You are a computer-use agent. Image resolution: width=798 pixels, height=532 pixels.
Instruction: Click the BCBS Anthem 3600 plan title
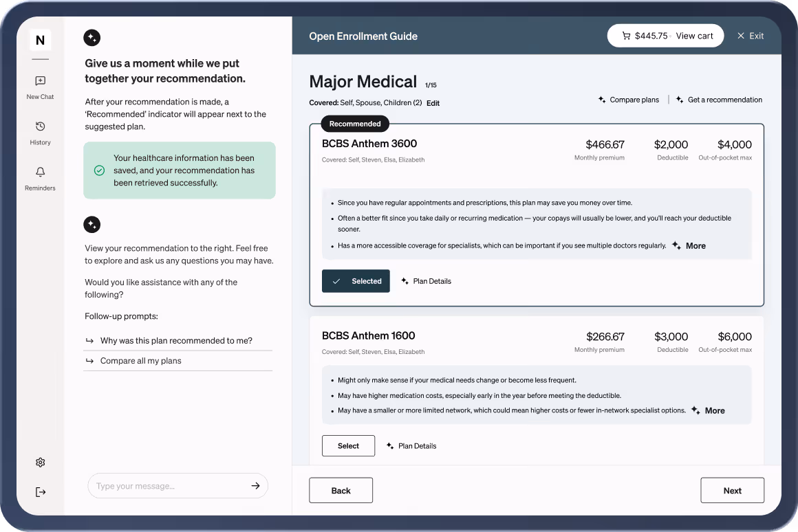click(x=369, y=144)
